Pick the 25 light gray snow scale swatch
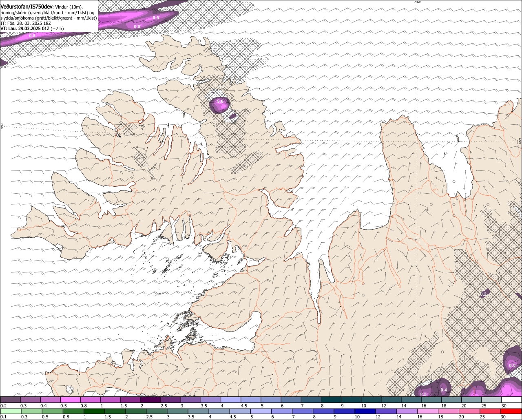 pos(492,400)
